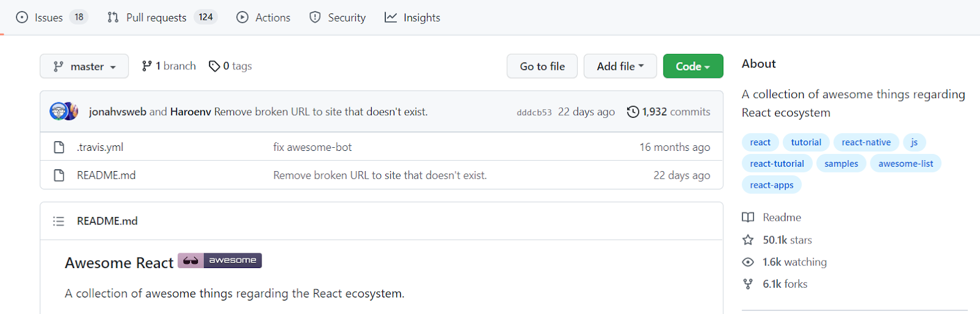Open the green Code dropdown
Viewport: 980px width, 314px height.
[x=693, y=66]
